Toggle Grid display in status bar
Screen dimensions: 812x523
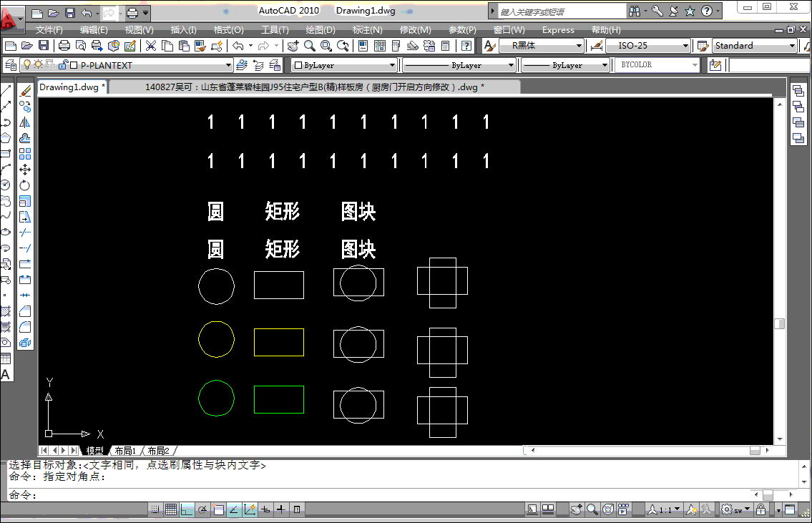coord(171,509)
